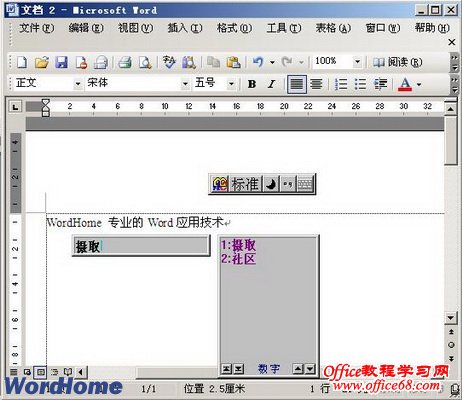462x400 pixels.
Task: Increase paragraph indent
Action: click(x=380, y=84)
